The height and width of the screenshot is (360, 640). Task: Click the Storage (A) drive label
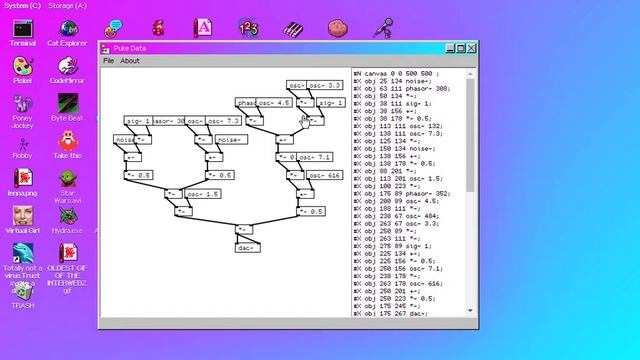pyautogui.click(x=68, y=6)
